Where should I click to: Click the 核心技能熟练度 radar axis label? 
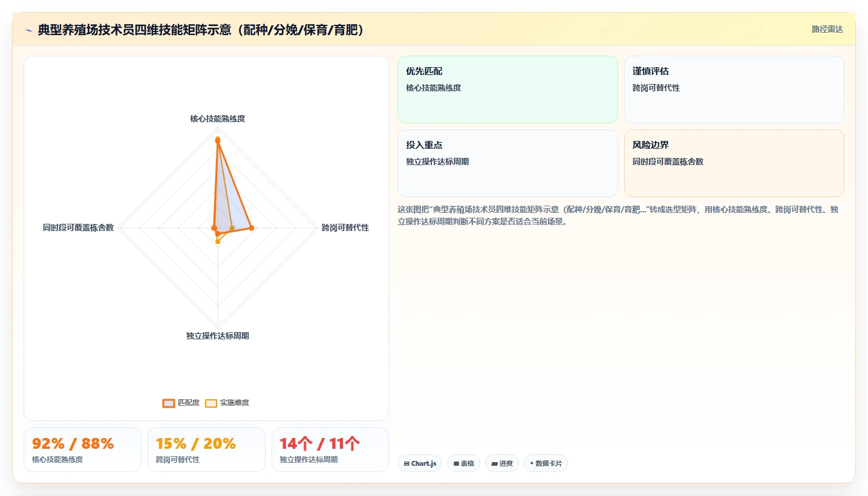pos(218,119)
